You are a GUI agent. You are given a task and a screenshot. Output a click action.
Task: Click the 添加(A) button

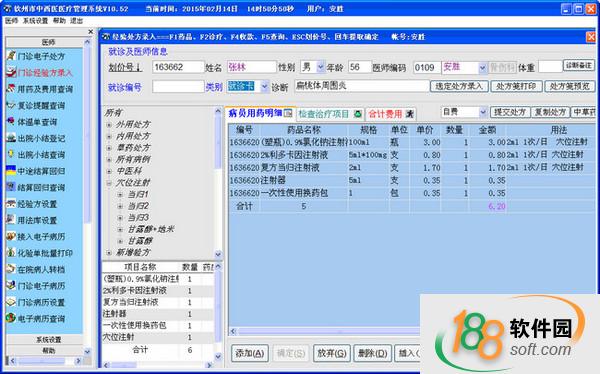(x=249, y=353)
